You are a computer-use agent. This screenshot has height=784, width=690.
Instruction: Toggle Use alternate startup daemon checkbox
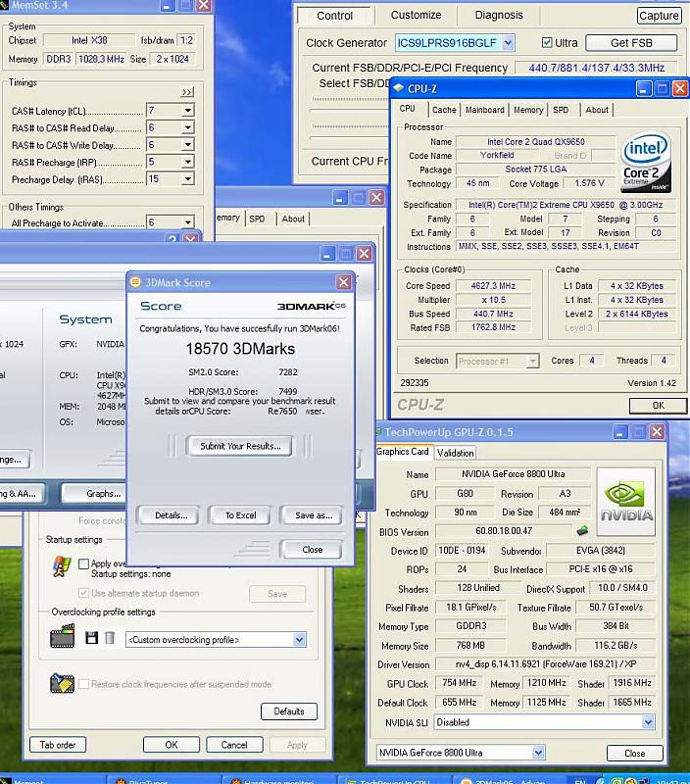pos(84,593)
